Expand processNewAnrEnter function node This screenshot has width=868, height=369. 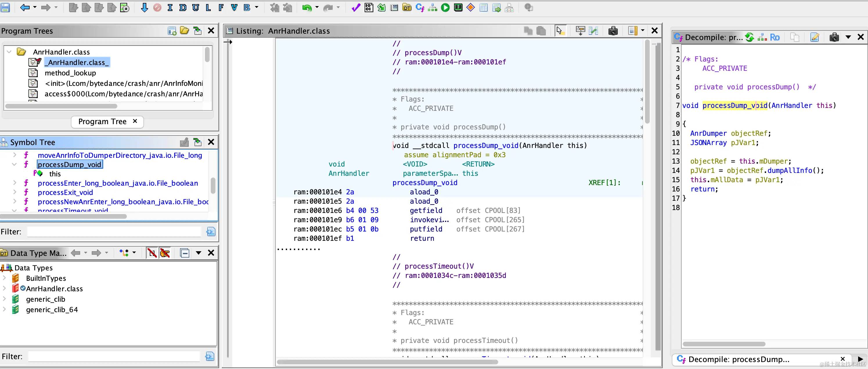tap(15, 201)
